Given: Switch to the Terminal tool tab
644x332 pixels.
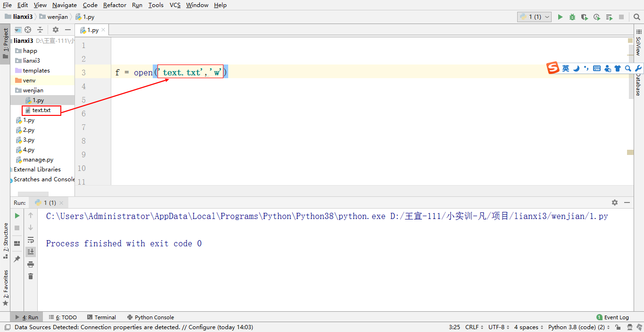Looking at the screenshot, I should click(x=101, y=317).
